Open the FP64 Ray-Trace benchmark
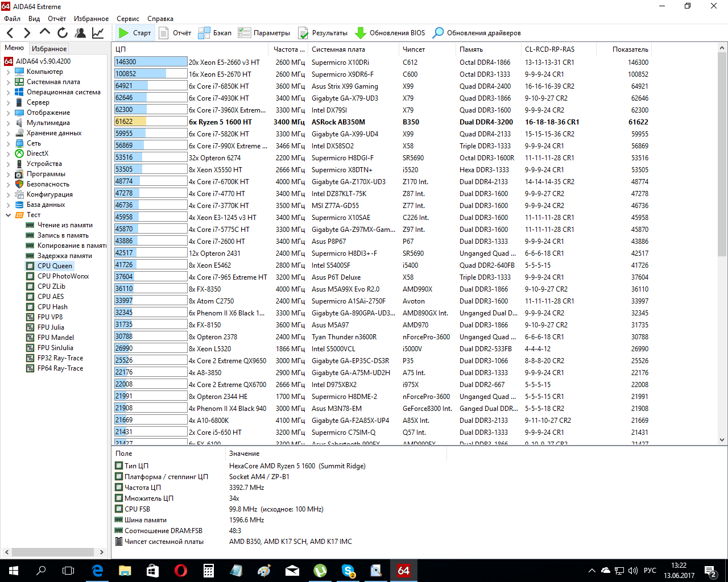Viewport: 728px width, 582px height. tap(55, 368)
